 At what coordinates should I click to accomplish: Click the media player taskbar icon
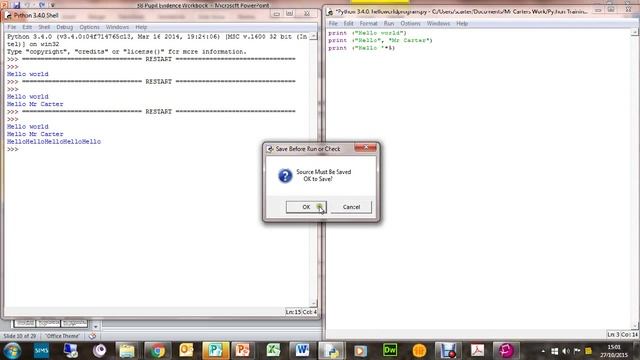tap(360, 351)
